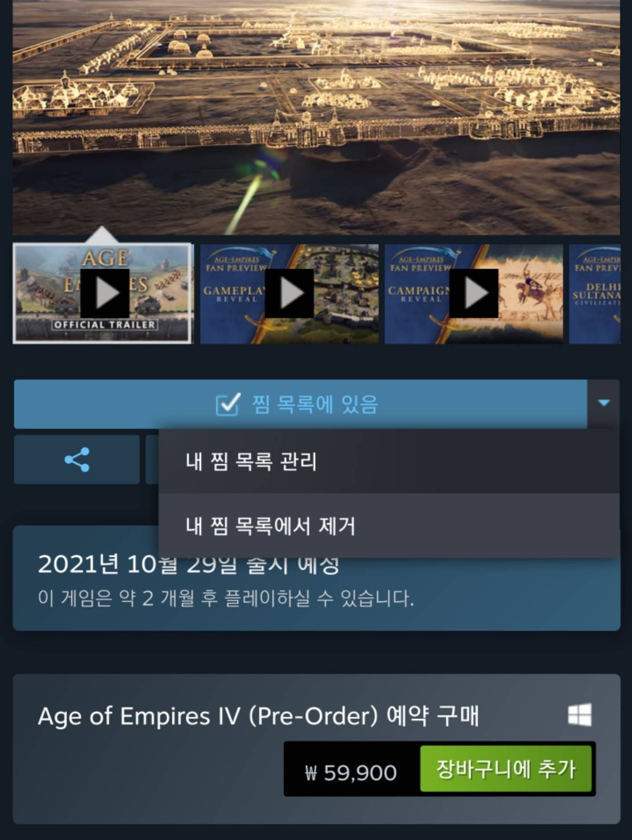Open the Delhi Sultanate civilization video thumbnail
The image size is (632, 840).
point(595,293)
